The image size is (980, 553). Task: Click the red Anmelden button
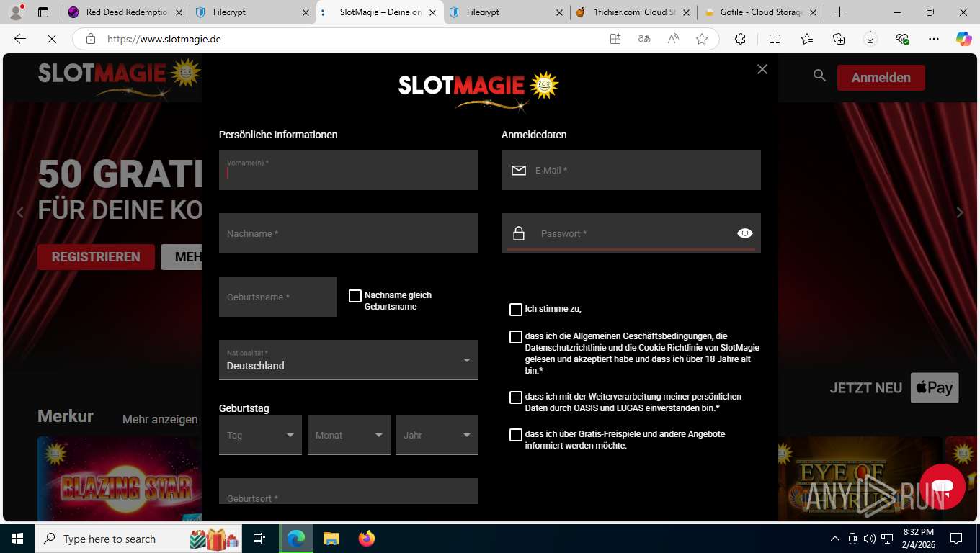click(x=881, y=78)
